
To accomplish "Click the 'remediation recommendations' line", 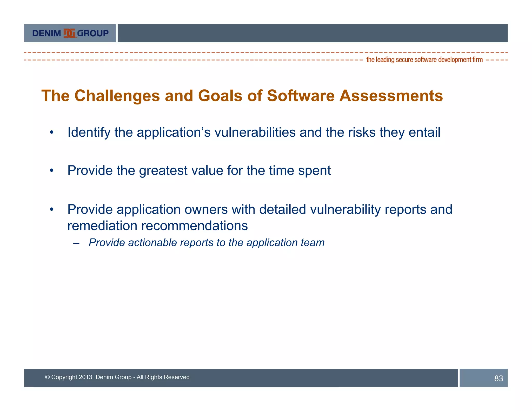I will point(157,226).
